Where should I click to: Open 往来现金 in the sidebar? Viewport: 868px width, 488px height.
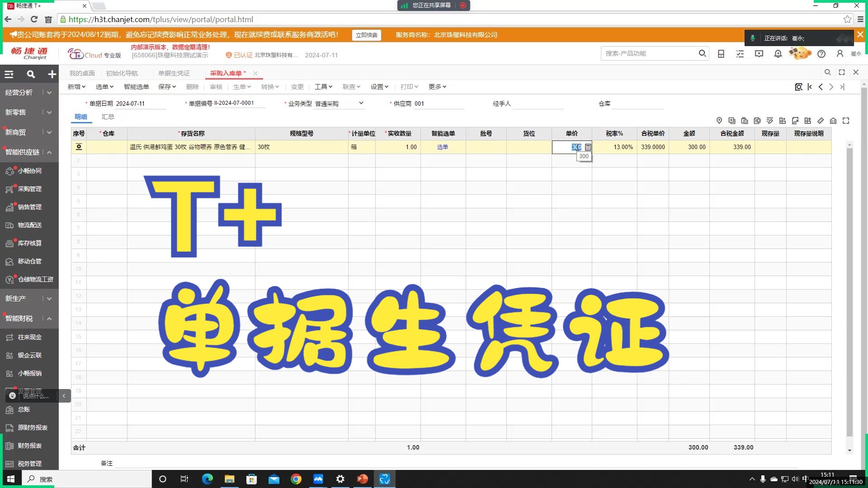coord(30,337)
